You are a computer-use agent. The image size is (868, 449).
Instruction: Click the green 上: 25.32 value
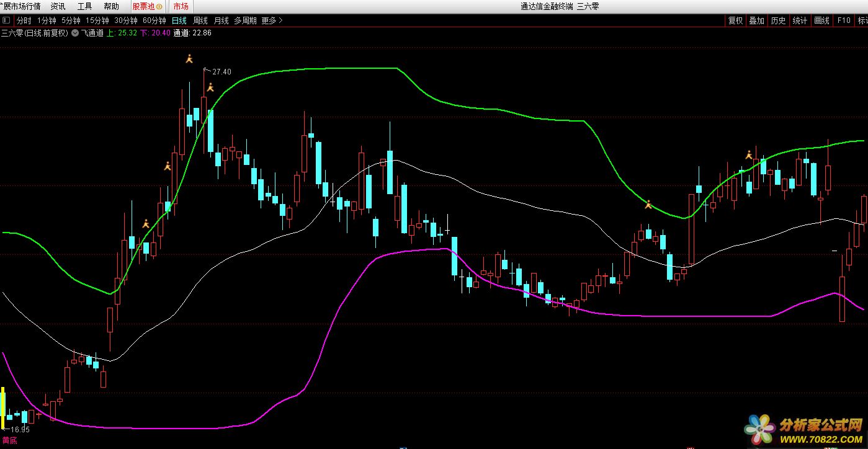[122, 33]
